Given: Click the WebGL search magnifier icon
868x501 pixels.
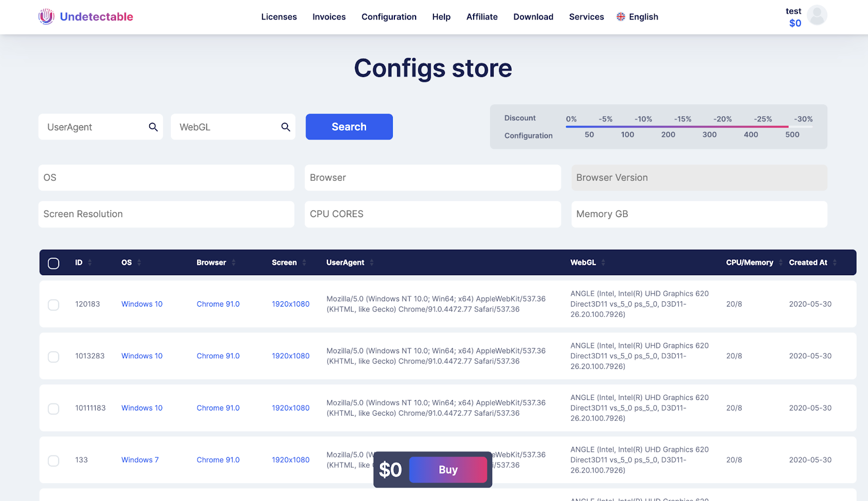Looking at the screenshot, I should pyautogui.click(x=285, y=127).
